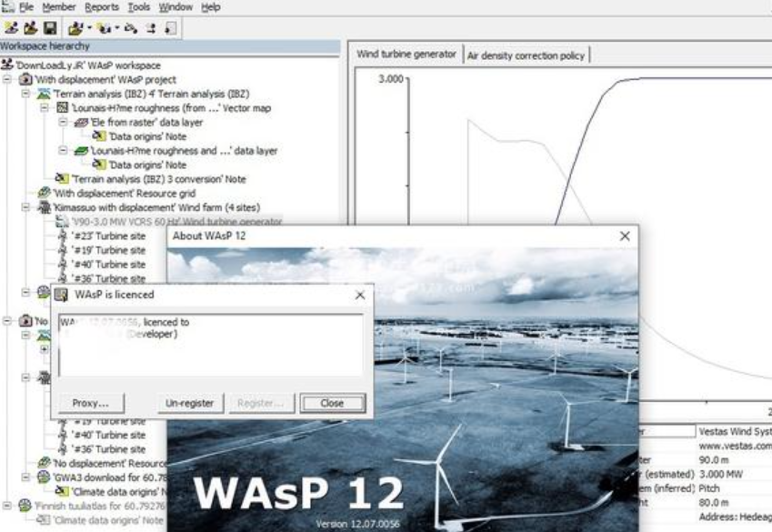Collapse the Lounais-H?me roughness Vector map node
Image resolution: width=772 pixels, height=532 pixels.
tap(45, 108)
